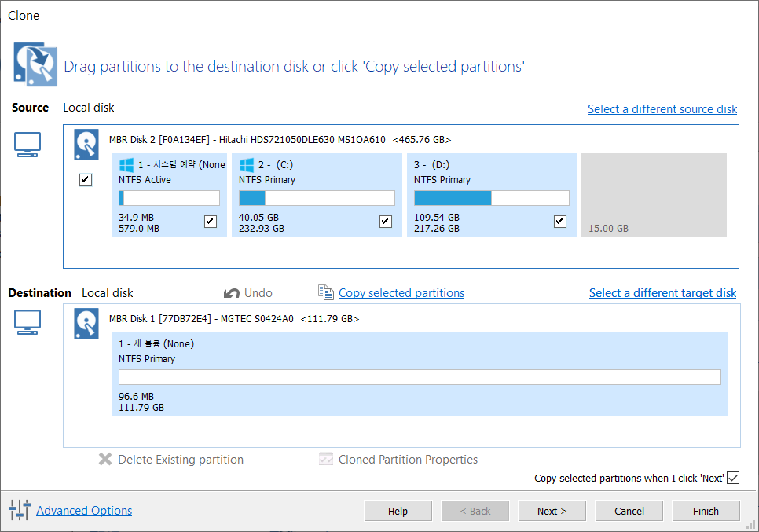Click 'NTFS Active' text on partition 1
Image resolution: width=759 pixels, height=532 pixels.
145,180
